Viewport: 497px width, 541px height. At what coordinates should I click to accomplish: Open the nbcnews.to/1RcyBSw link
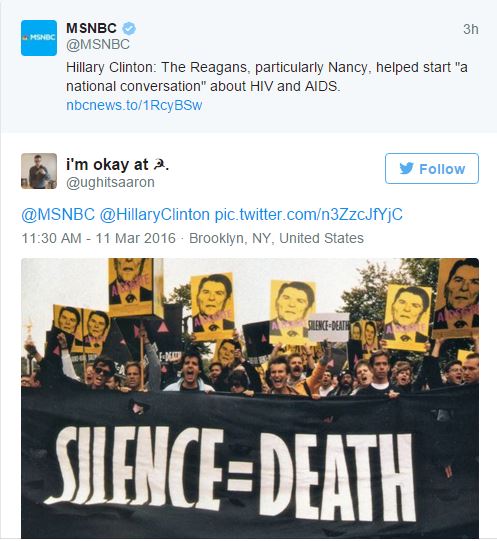134,105
